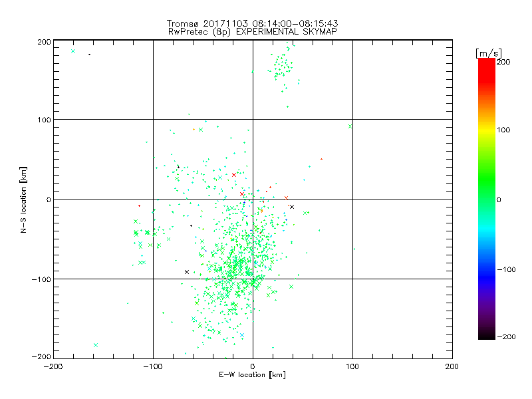This screenshot has height=399, width=532.
Task: Select the black X marker southwest near N-S -90
Action: click(x=187, y=272)
